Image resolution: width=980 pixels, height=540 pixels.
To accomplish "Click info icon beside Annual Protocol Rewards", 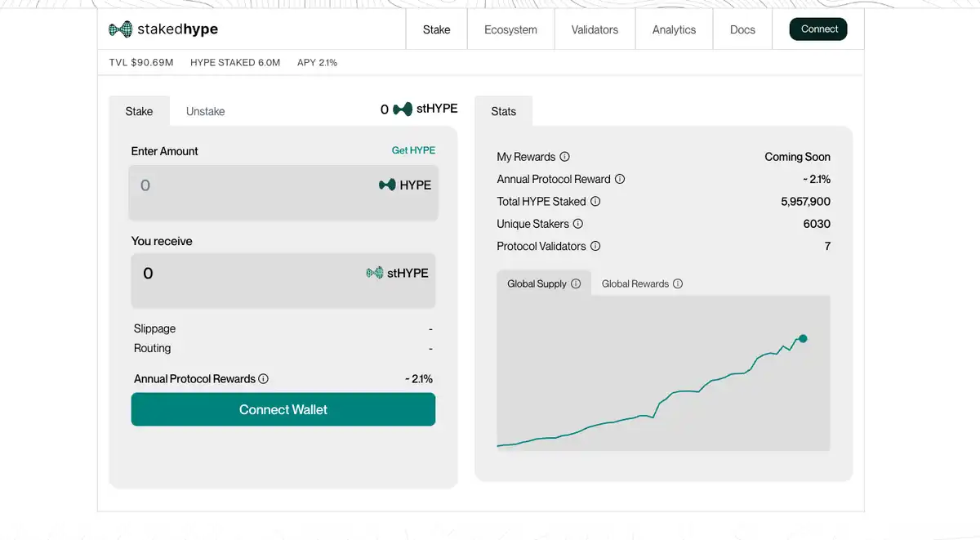I will coord(263,379).
